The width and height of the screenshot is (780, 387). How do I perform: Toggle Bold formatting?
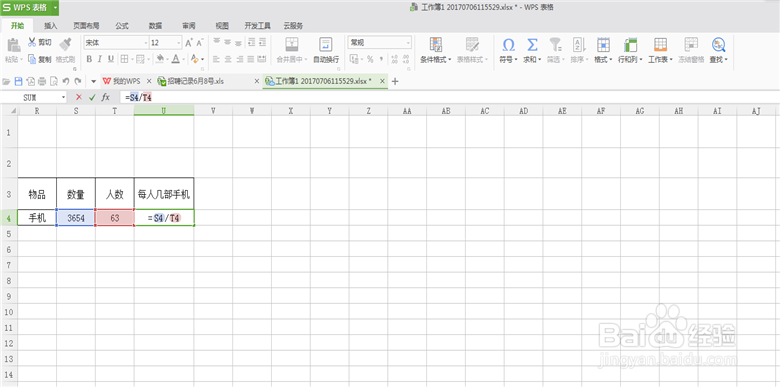coord(89,59)
